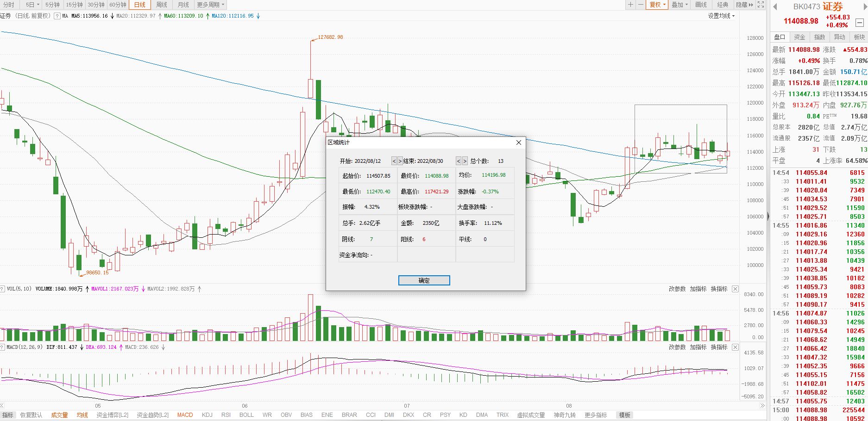
Task: Toggle 均线 indicator
Action: [x=82, y=415]
